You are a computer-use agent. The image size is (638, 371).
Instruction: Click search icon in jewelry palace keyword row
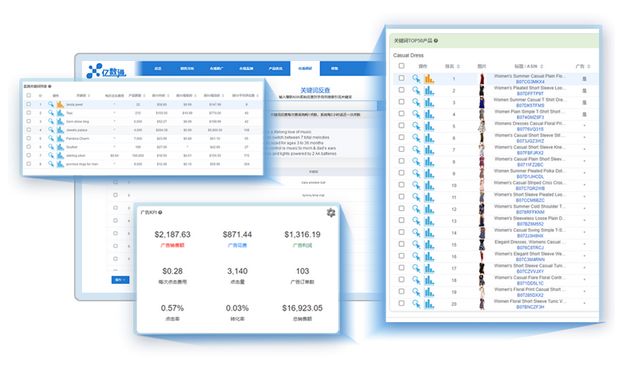(x=51, y=130)
